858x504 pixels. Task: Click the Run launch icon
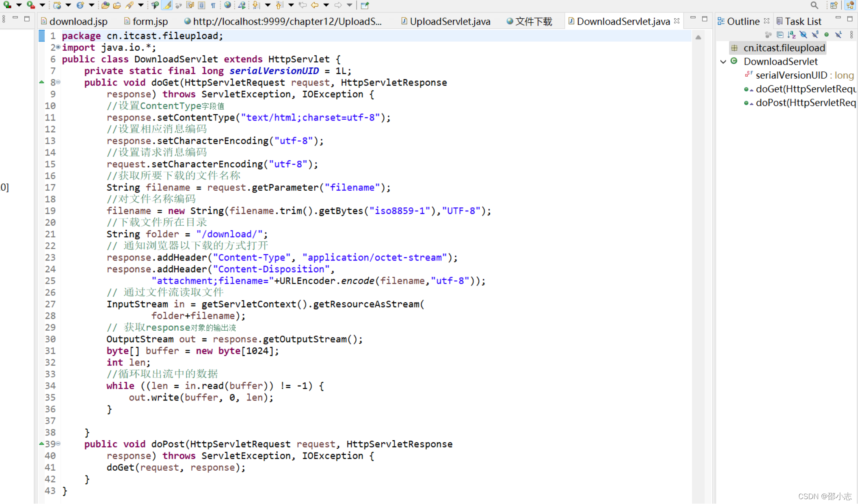pos(7,5)
